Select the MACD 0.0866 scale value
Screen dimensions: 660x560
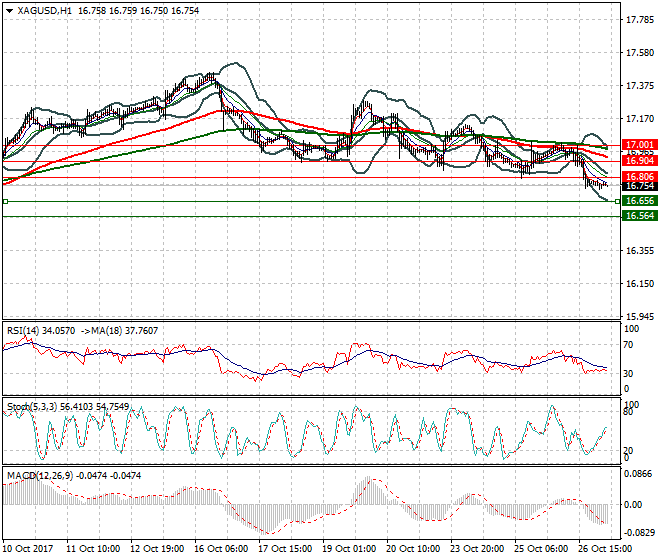tap(638, 474)
